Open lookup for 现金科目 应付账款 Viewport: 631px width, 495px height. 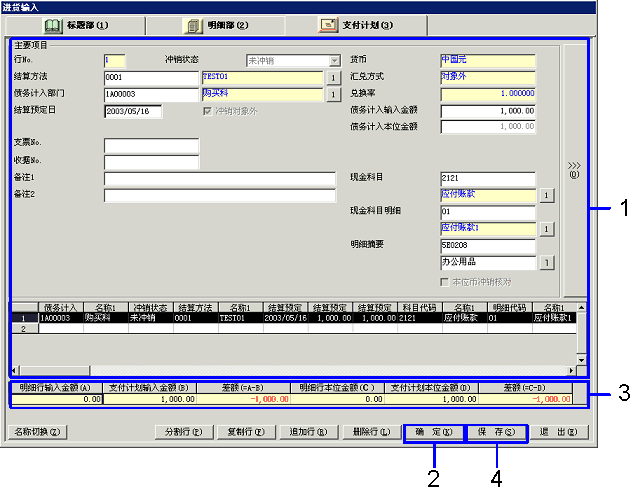tap(547, 195)
